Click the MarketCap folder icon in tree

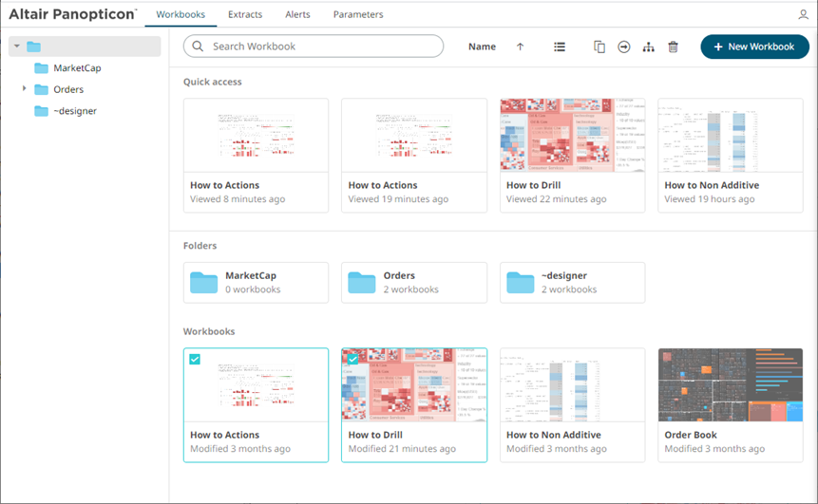[x=41, y=68]
